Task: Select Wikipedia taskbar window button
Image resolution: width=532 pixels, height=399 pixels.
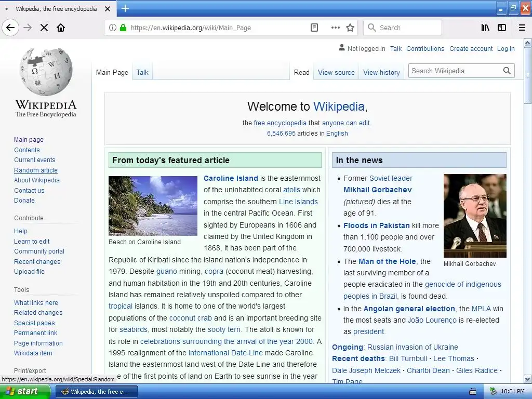Action: tap(96, 392)
